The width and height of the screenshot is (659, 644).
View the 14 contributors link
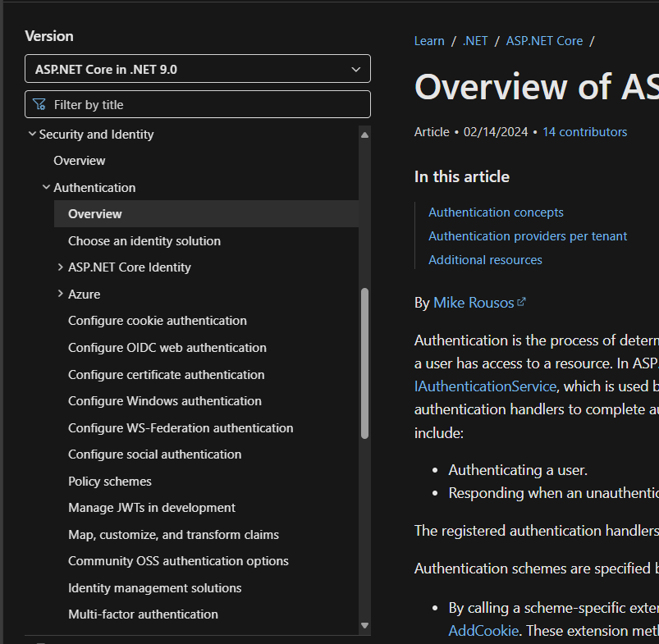pyautogui.click(x=584, y=132)
